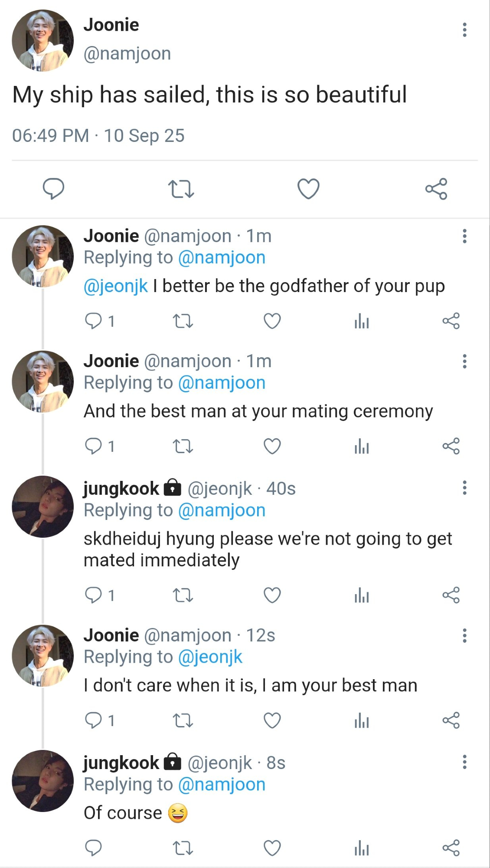Reply to jungkook's 'not going to get mated immediately' tweet
The image size is (490, 868).
pos(93,595)
